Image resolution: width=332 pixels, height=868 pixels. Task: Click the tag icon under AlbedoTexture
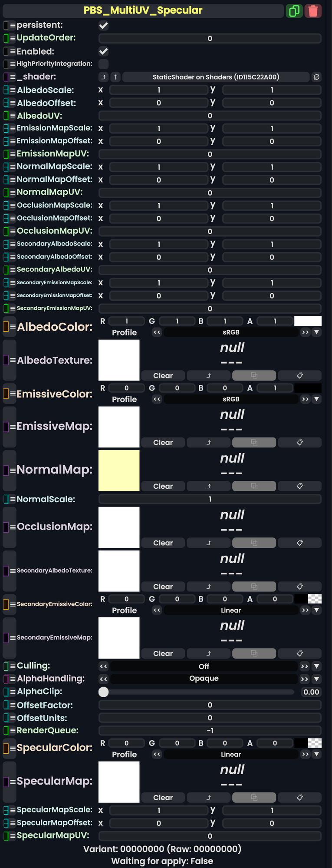click(299, 375)
